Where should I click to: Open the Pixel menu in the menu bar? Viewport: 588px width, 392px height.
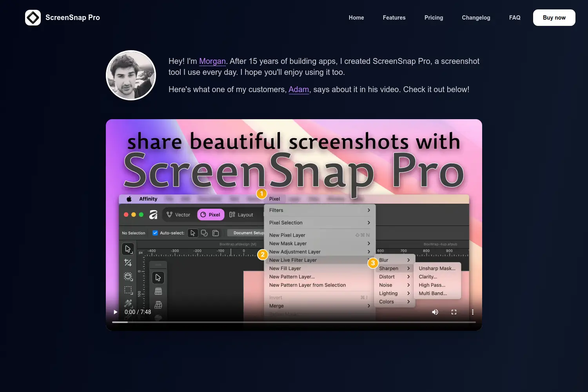coord(274,199)
